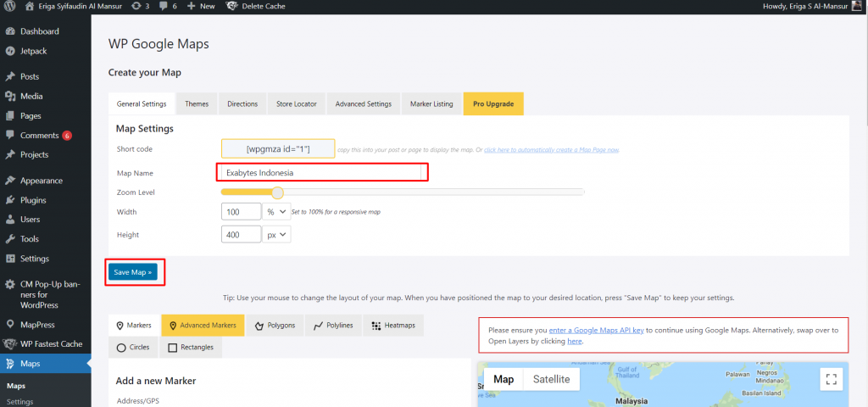Click the Height value input field
The image size is (868, 407).
pos(241,235)
